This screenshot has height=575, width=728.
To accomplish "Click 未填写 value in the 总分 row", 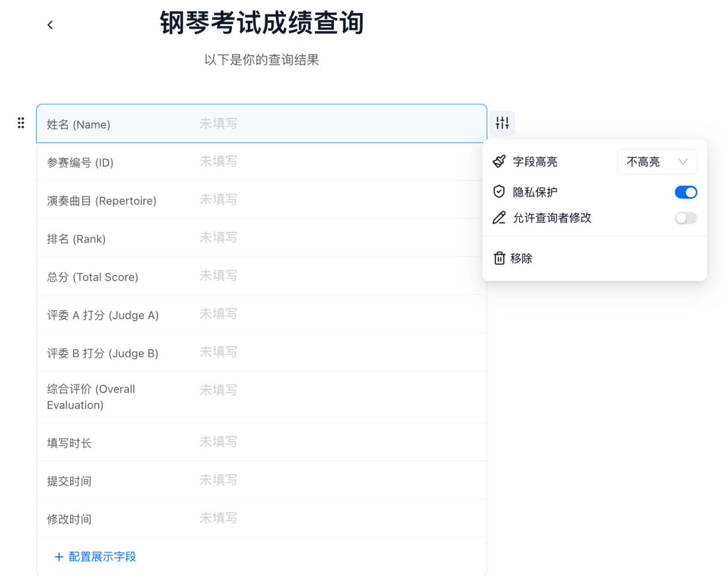I will [x=218, y=275].
